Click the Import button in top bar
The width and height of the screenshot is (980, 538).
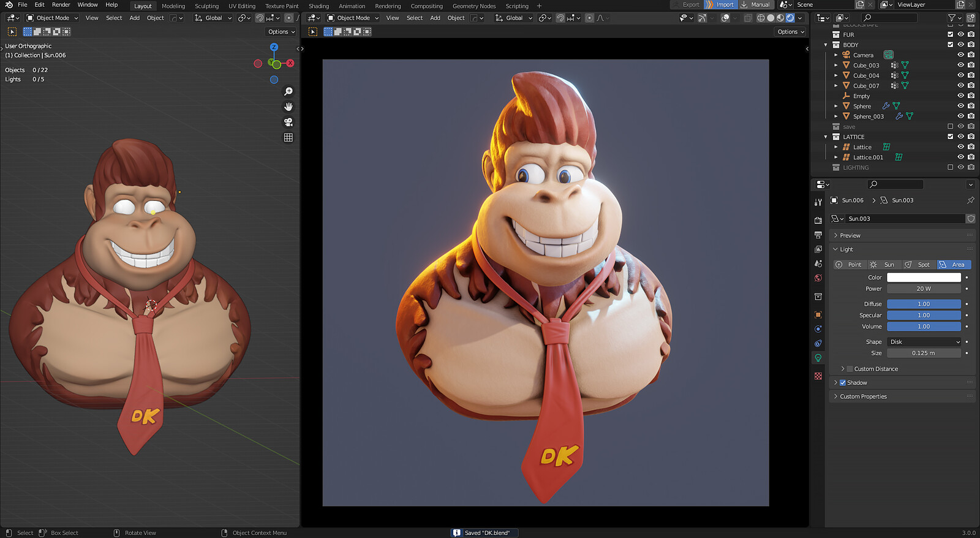(720, 5)
